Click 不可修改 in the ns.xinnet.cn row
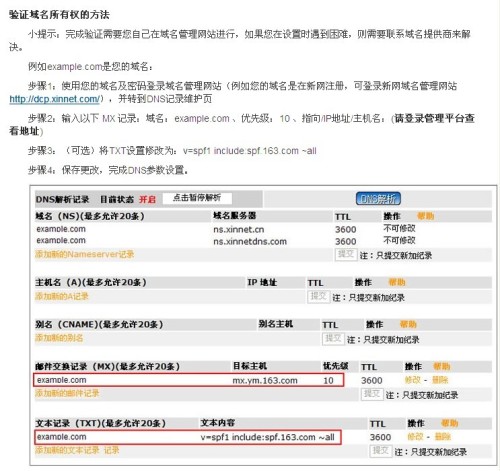The image size is (500, 471). pyautogui.click(x=399, y=229)
